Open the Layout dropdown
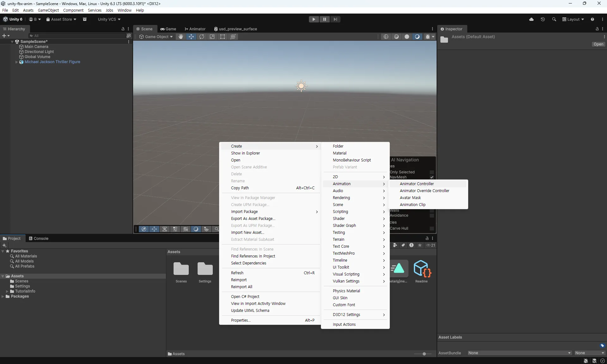 click(x=573, y=19)
